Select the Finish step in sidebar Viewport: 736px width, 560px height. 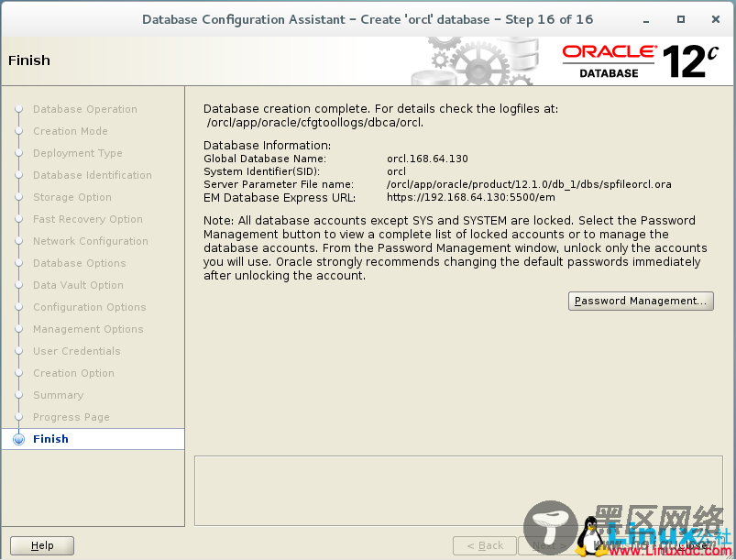[x=50, y=439]
